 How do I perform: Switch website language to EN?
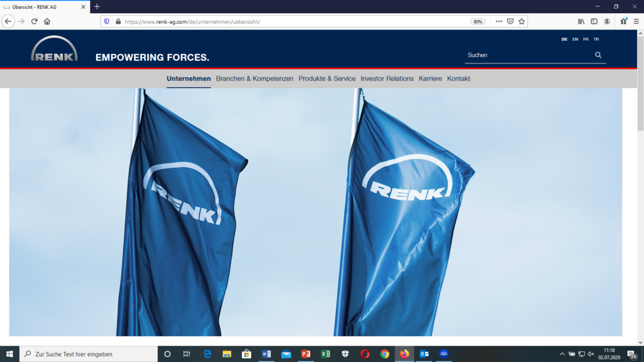pos(575,40)
